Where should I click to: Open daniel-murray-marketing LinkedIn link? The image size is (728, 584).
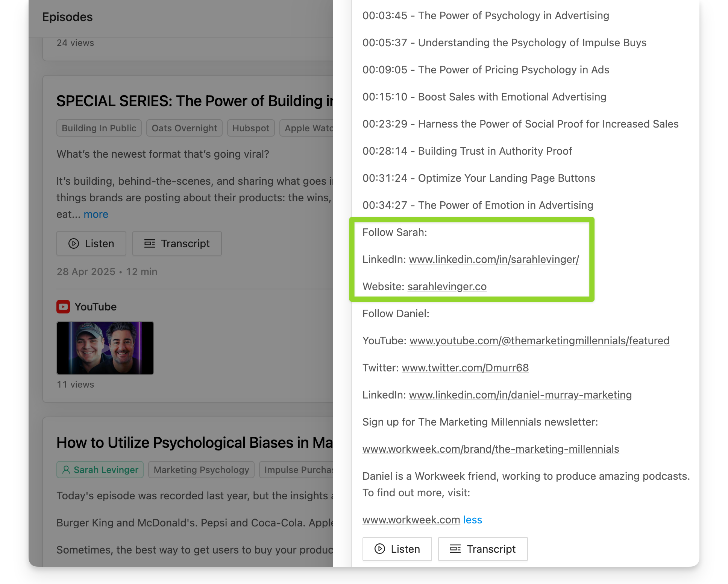(520, 395)
